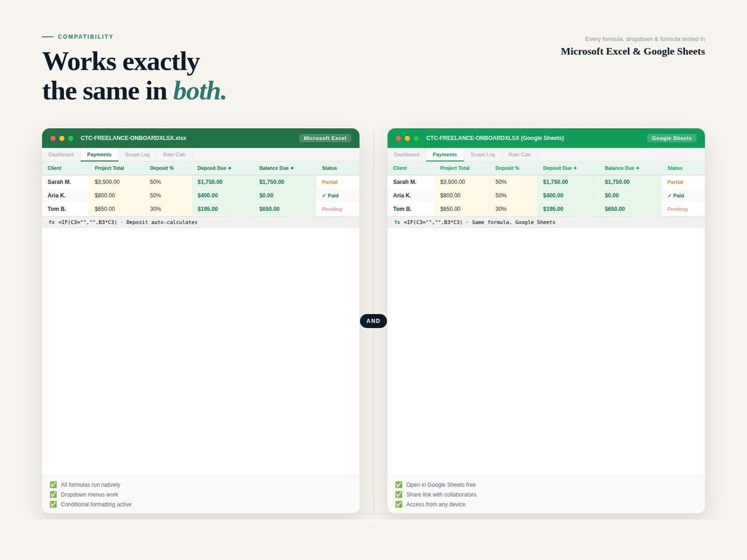Click checkmark icon beside 'Conditional formatting active'
Screen dimensions: 747x560
tap(53, 505)
